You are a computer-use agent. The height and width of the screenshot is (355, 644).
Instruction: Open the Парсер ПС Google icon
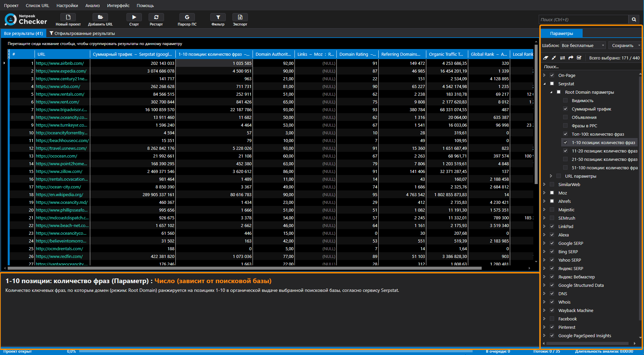coord(187,17)
